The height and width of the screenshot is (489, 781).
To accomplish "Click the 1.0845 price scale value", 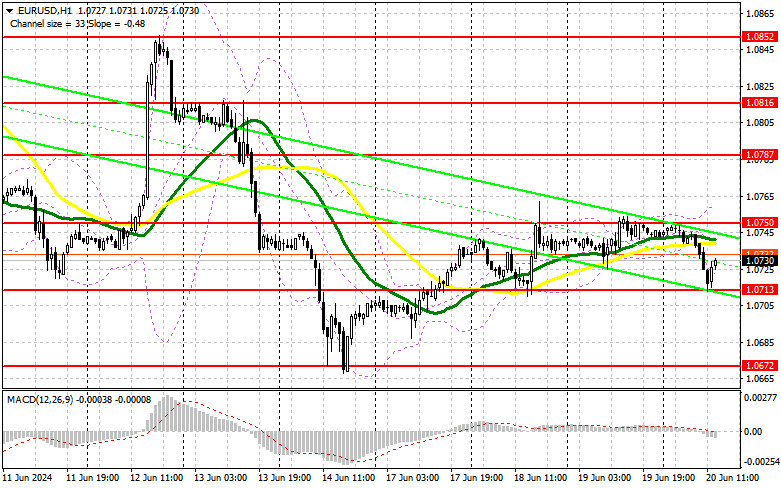I will 760,50.
